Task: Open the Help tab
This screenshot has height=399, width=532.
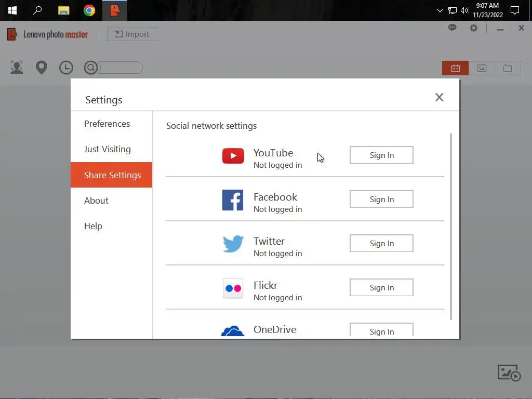Action: click(x=111, y=226)
